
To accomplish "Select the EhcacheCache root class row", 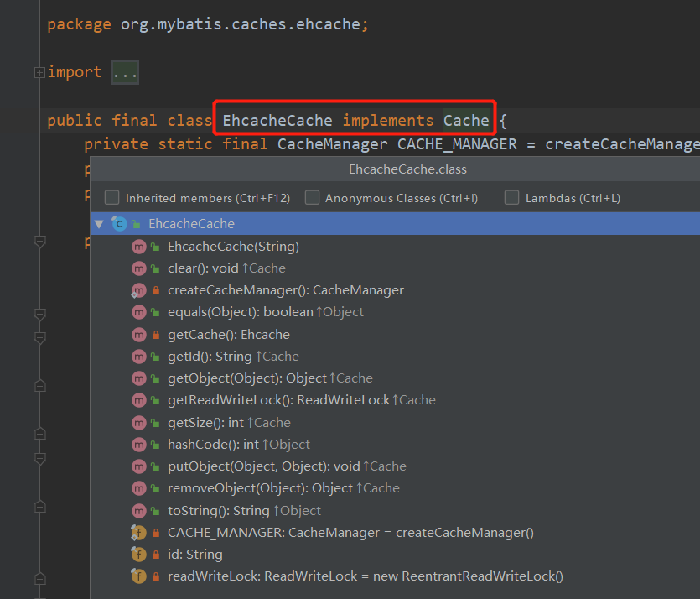I will [395, 223].
